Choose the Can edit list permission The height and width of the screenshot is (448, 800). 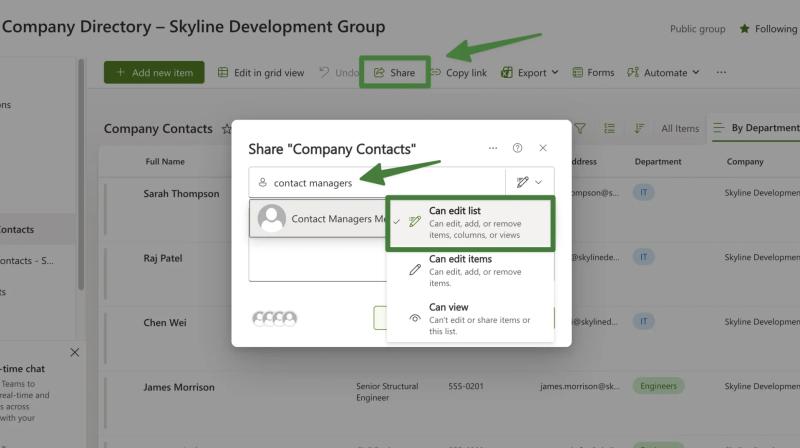(x=470, y=223)
